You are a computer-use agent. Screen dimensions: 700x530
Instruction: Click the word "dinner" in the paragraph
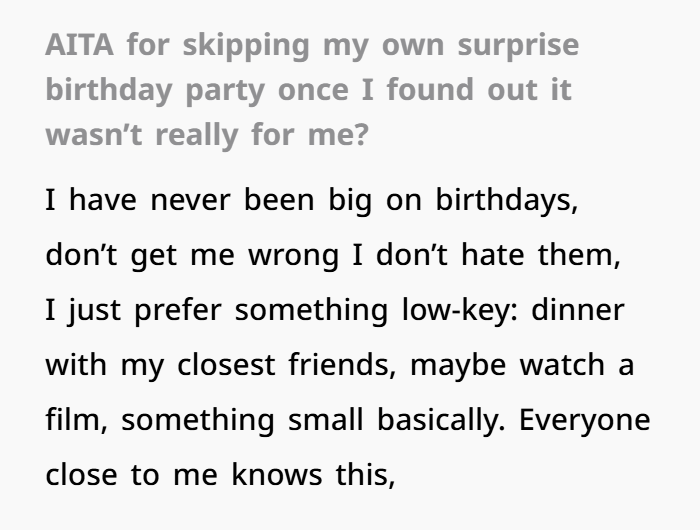tap(578, 309)
